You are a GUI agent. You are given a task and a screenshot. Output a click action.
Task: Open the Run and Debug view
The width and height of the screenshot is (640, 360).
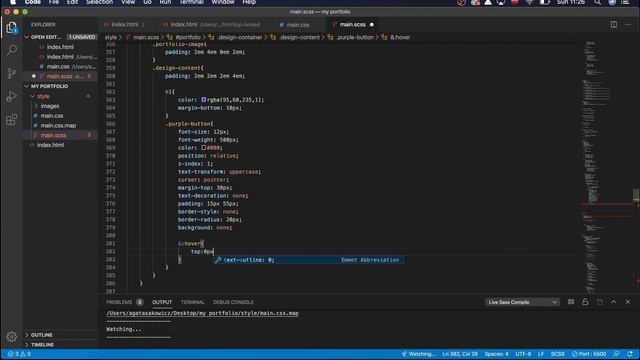click(x=11, y=96)
